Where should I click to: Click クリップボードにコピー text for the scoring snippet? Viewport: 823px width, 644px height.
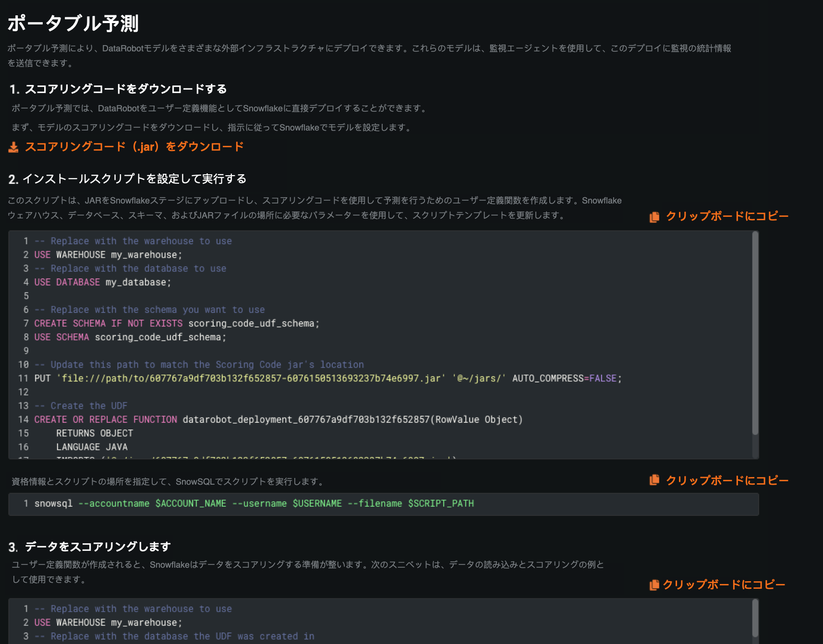(724, 585)
